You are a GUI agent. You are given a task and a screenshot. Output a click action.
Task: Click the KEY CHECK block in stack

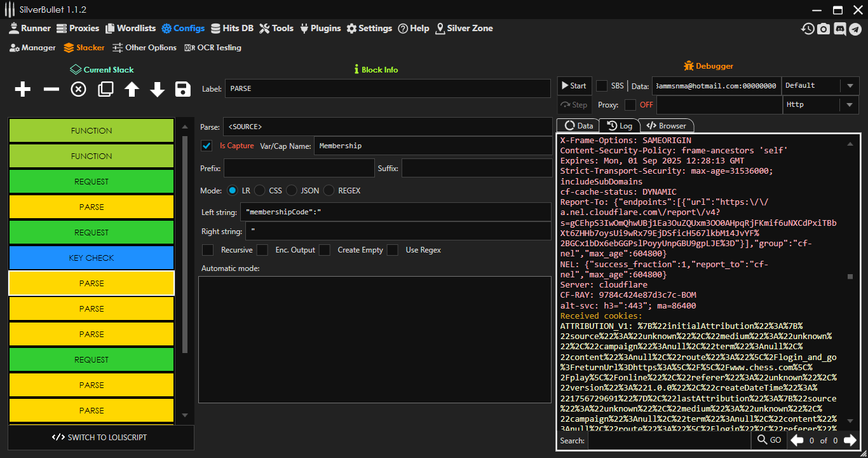click(92, 258)
